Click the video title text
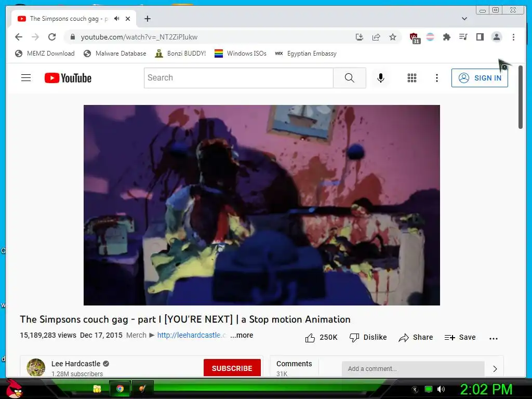Viewport: 532px width, 399px height. pos(185,320)
